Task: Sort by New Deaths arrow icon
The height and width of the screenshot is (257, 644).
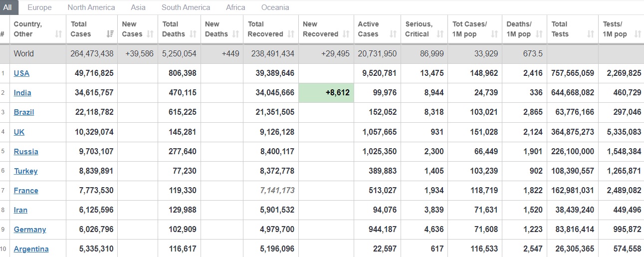Action: click(234, 34)
